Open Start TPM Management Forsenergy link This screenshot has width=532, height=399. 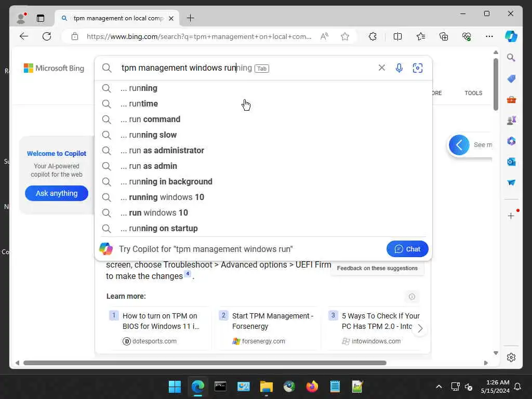[269, 328]
